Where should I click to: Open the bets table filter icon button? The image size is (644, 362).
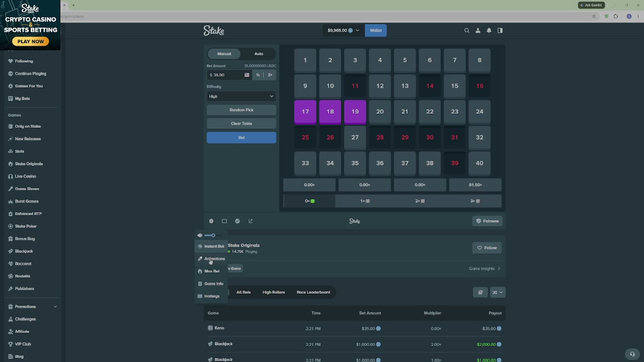[480, 292]
